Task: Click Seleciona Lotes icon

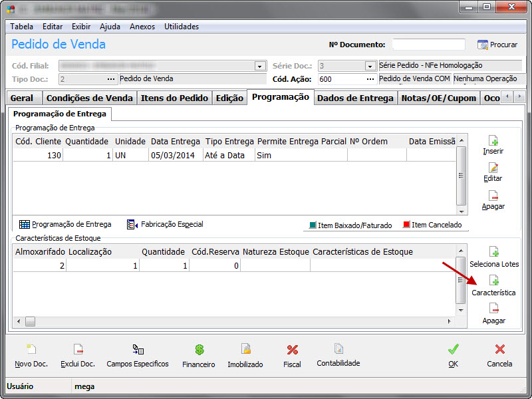Action: coord(493,252)
